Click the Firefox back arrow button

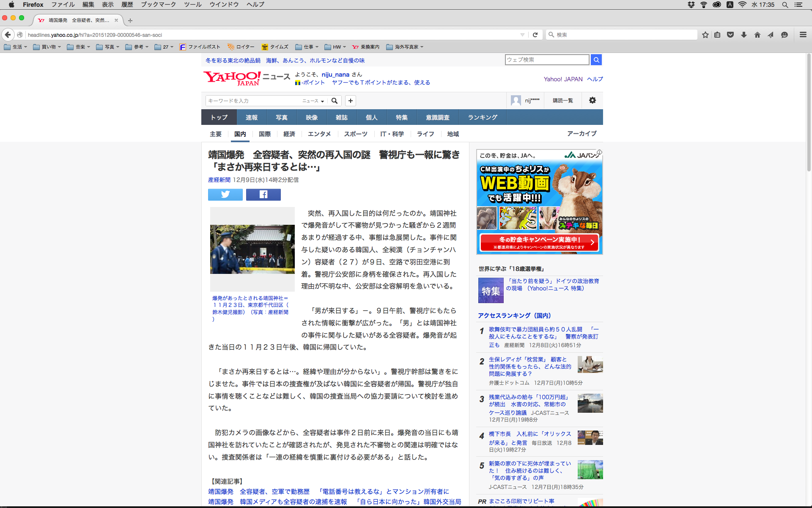pos(8,35)
